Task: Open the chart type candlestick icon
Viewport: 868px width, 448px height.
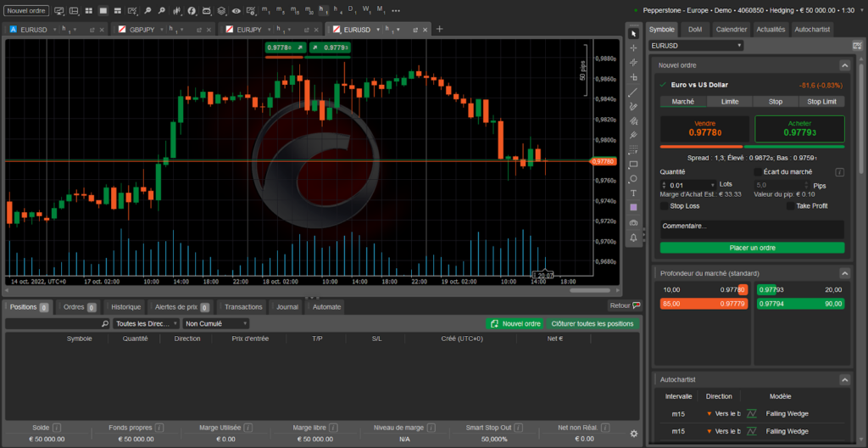Action: click(x=176, y=10)
